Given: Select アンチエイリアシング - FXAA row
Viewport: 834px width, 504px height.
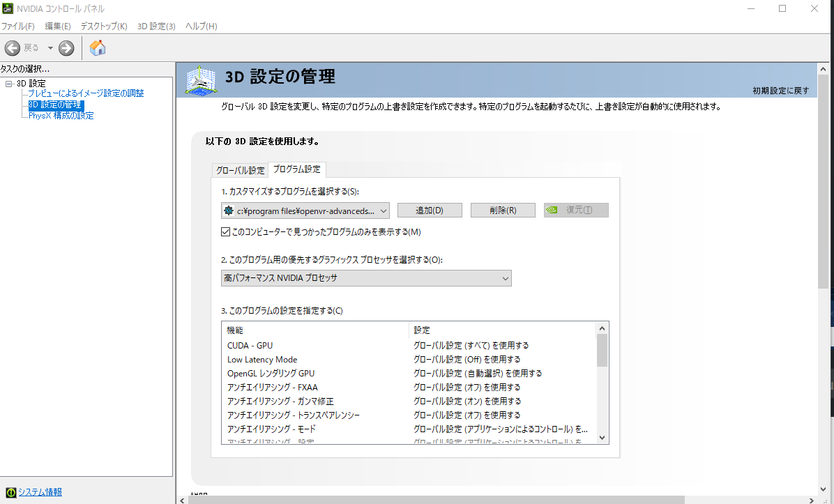Looking at the screenshot, I should (x=408, y=387).
